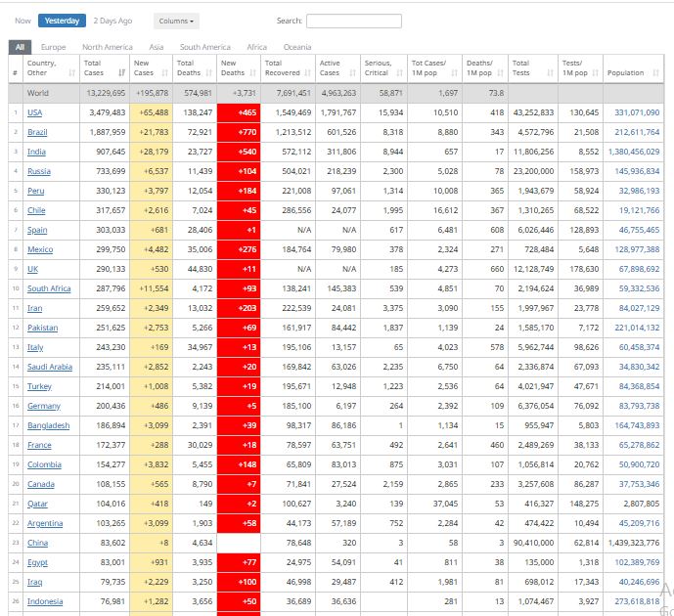The width and height of the screenshot is (674, 616).
Task: Sort by Active Cases column header
Action: [336, 67]
